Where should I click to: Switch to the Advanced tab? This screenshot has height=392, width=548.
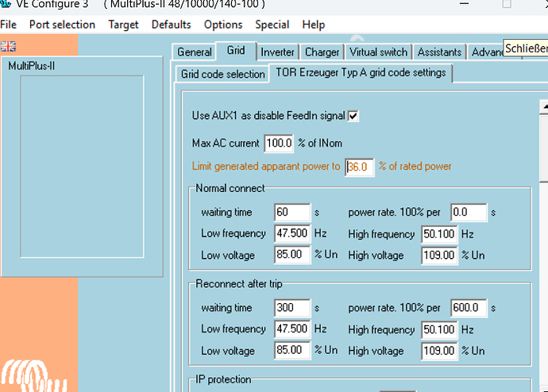488,52
